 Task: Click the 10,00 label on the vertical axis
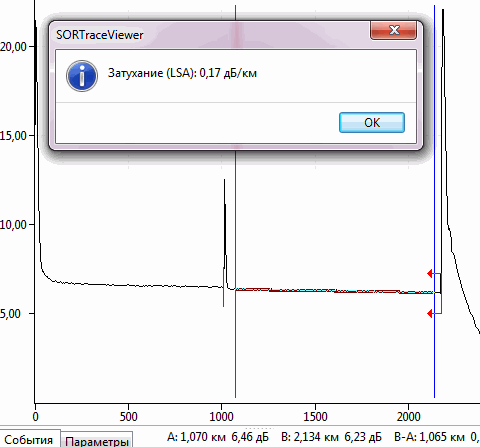click(13, 225)
